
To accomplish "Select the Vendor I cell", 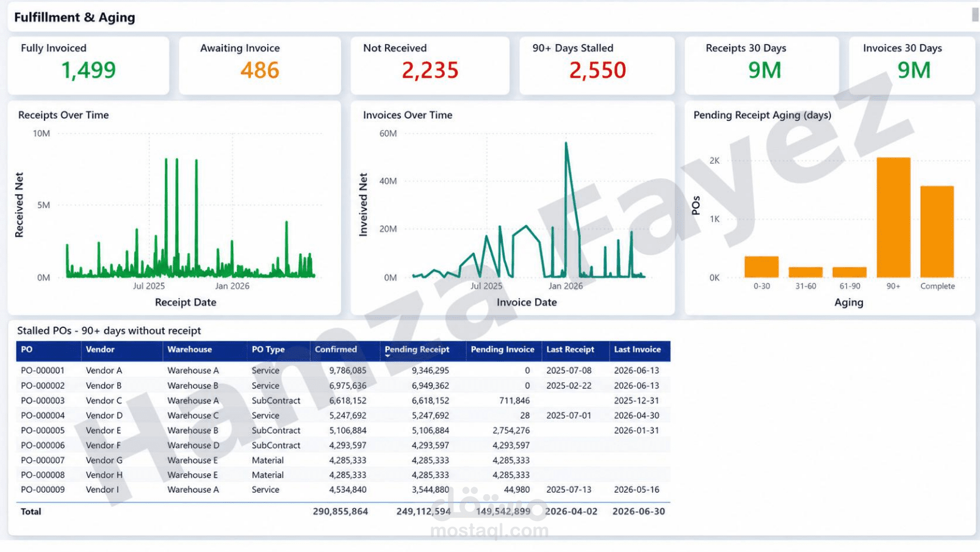I will point(103,490).
